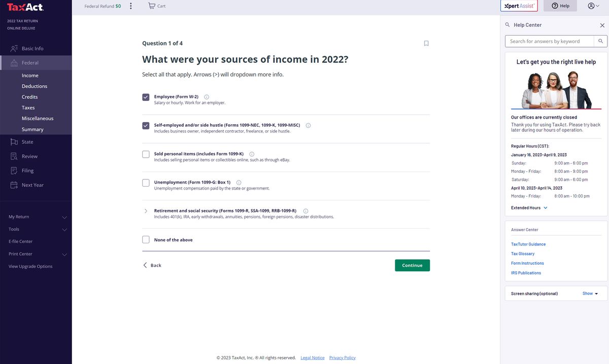
Task: Open the three-dot overflow menu beside Federal Refund
Action: tap(131, 6)
